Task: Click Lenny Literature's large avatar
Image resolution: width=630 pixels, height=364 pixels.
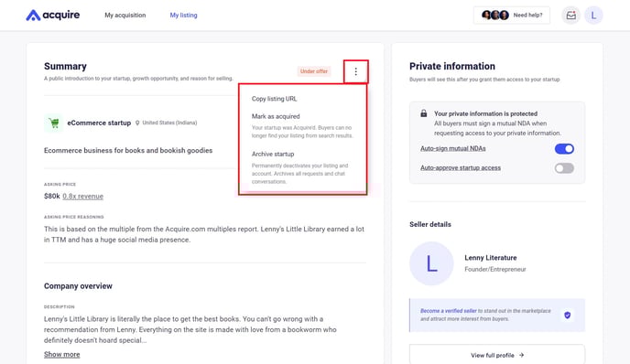Action: [431, 263]
